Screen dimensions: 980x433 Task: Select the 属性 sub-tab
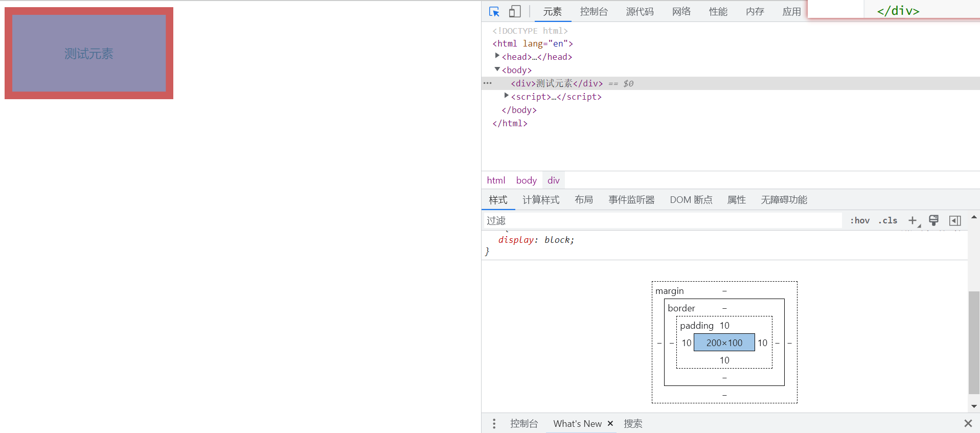[x=737, y=200]
